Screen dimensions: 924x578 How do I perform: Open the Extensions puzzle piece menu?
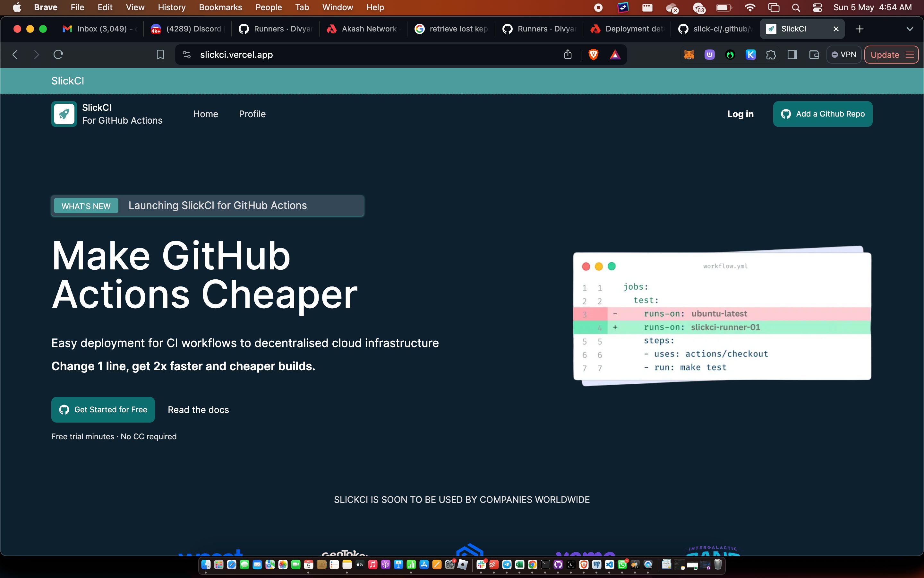pyautogui.click(x=771, y=55)
